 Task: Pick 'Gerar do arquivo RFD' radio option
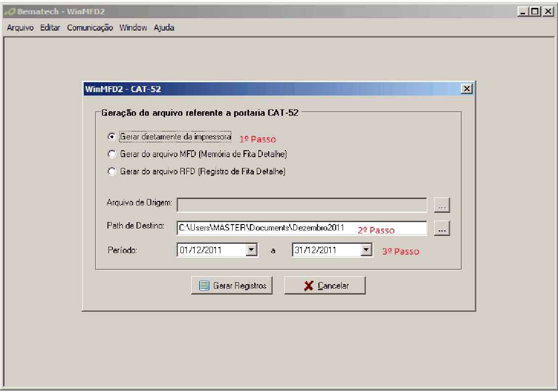click(x=112, y=171)
